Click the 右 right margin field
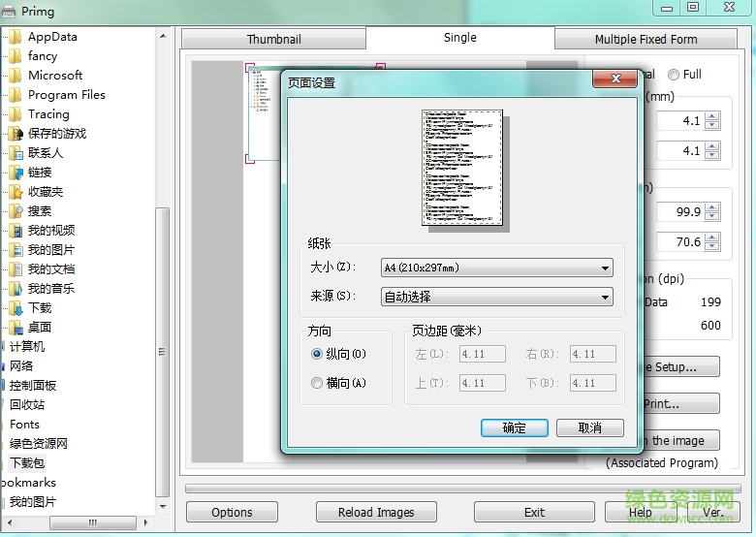The width and height of the screenshot is (756, 537). [592, 354]
